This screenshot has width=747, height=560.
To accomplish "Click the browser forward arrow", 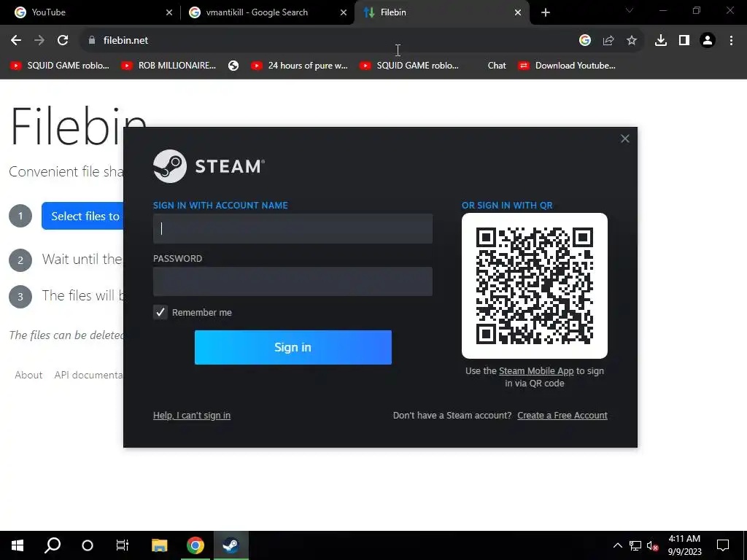I will pos(39,41).
